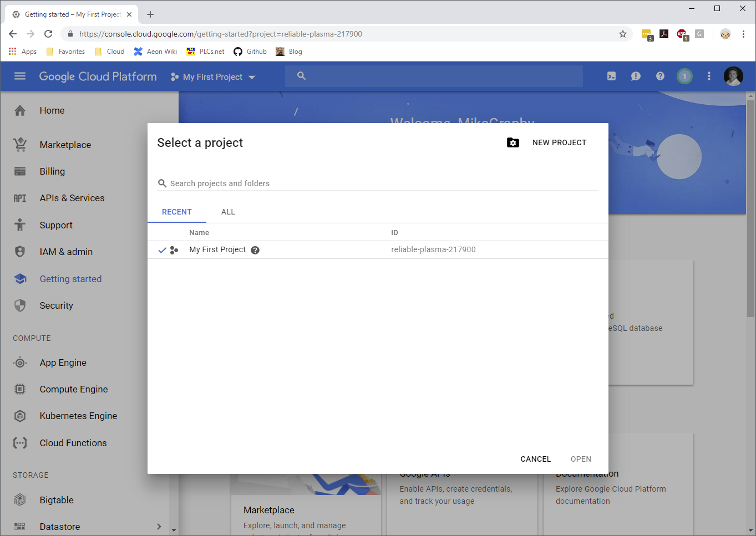
Task: Click the Home icon in sidebar
Action: point(20,110)
